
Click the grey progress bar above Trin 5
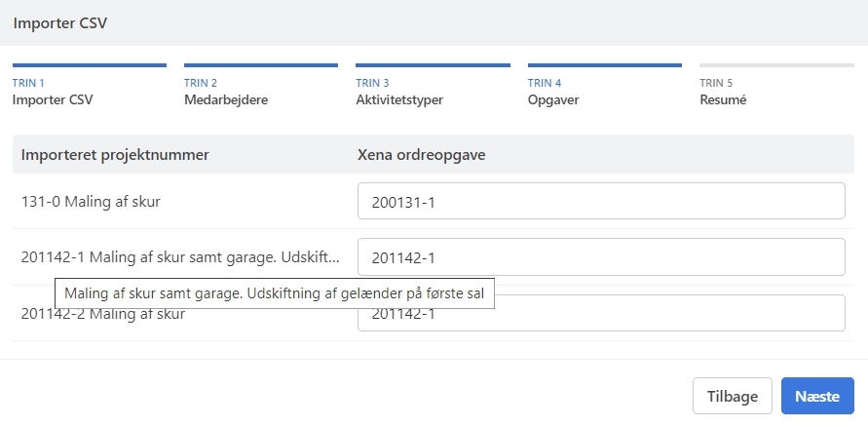point(776,65)
